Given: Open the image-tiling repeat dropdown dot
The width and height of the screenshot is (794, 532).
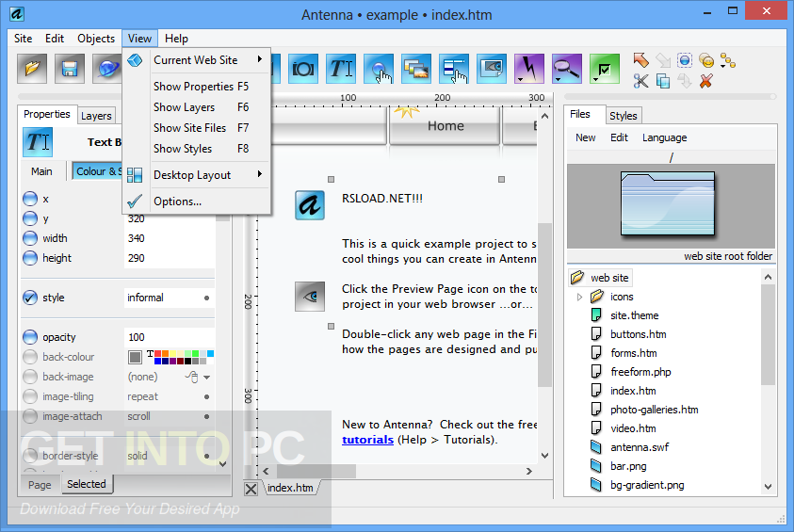Looking at the screenshot, I should pyautogui.click(x=206, y=396).
